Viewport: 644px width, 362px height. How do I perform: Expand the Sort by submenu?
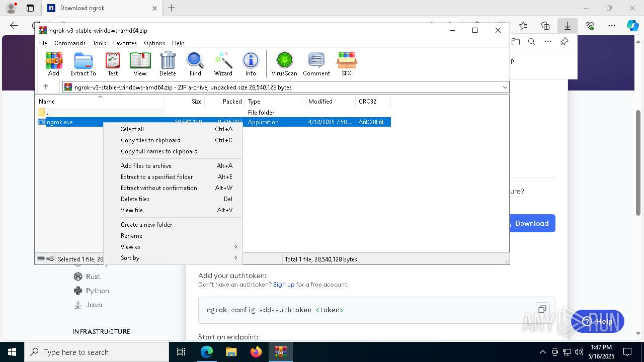(x=173, y=257)
